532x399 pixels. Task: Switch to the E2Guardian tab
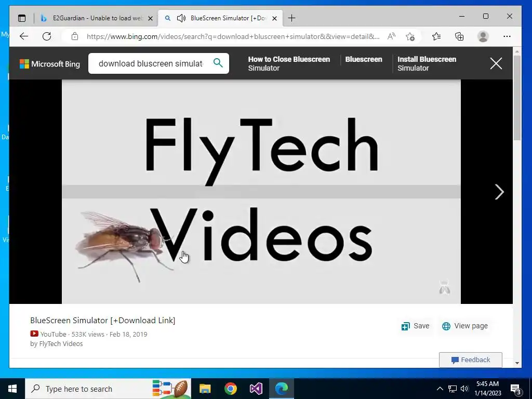(x=97, y=18)
